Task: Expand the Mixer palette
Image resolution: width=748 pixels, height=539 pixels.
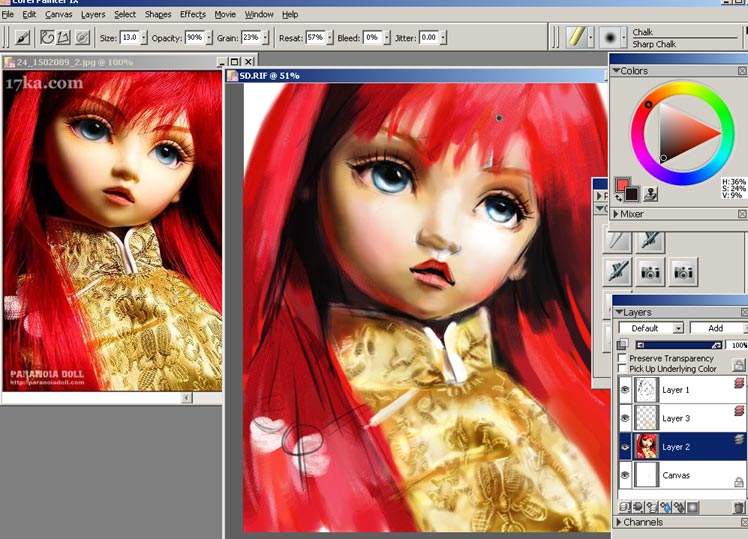Action: [x=616, y=214]
